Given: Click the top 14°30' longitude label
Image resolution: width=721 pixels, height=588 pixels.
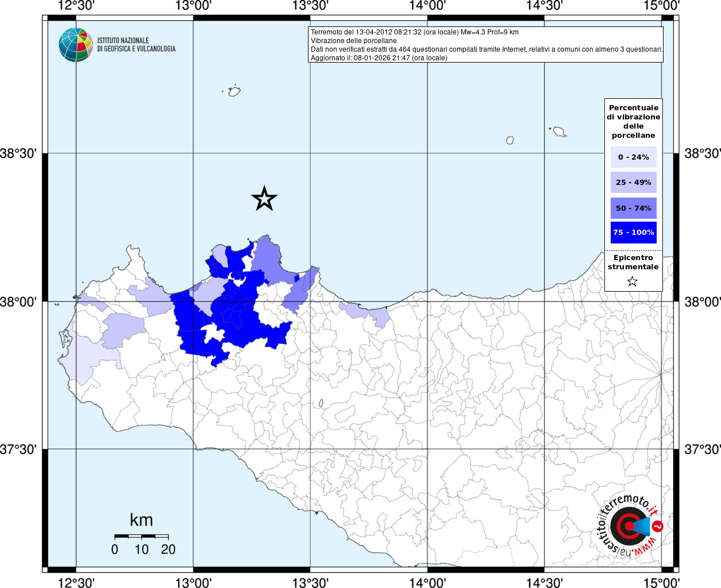Looking at the screenshot, I should tap(544, 6).
